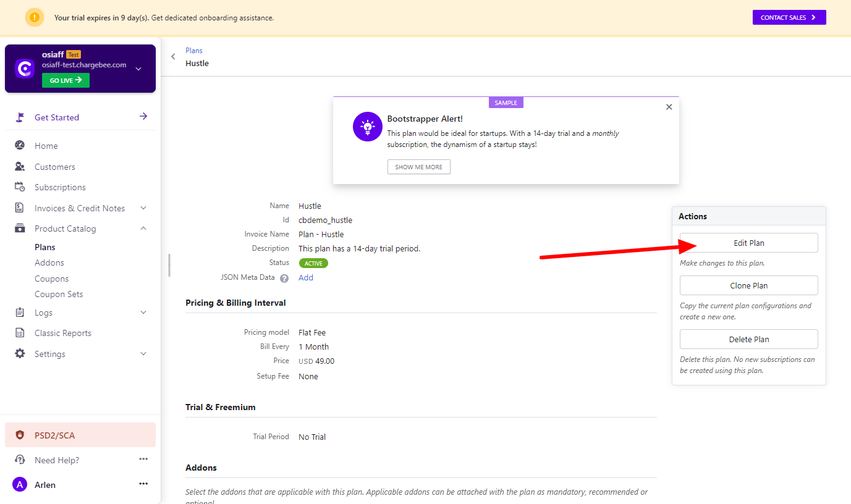Click the CONTACT SALES button
851x504 pixels.
coord(789,17)
